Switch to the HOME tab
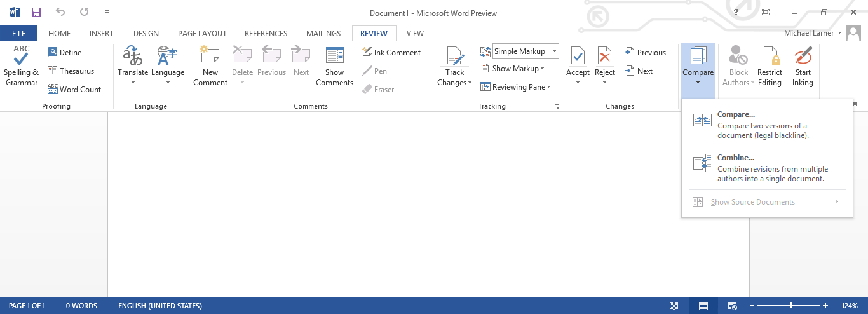Image resolution: width=868 pixels, height=314 pixels. [x=59, y=34]
